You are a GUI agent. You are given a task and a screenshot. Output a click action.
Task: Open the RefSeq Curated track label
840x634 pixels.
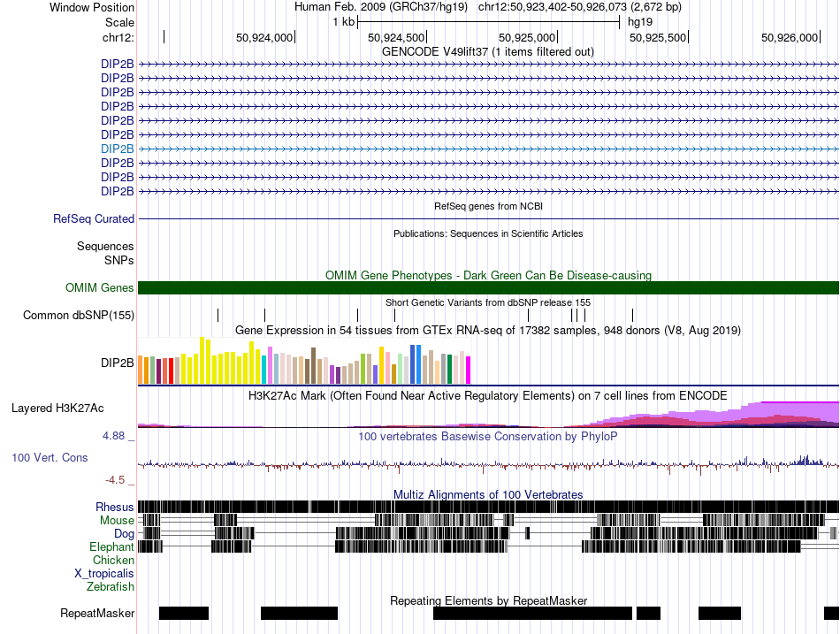pos(94,218)
